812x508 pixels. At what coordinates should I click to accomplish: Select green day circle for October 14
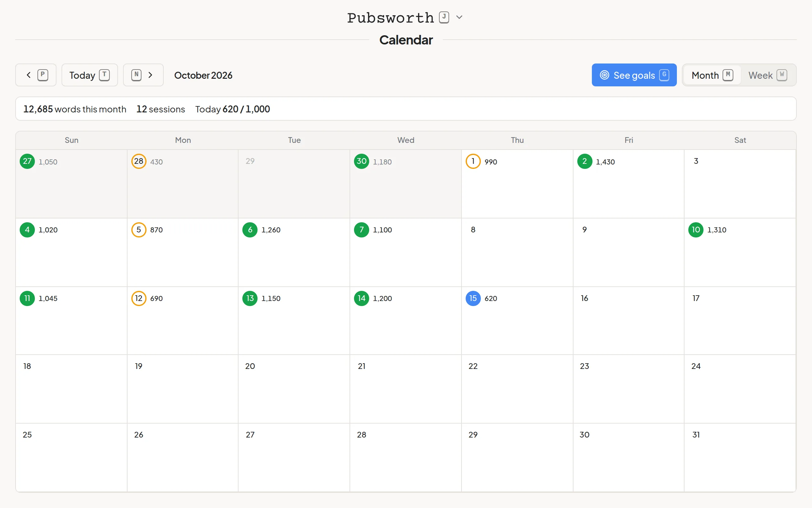361,298
